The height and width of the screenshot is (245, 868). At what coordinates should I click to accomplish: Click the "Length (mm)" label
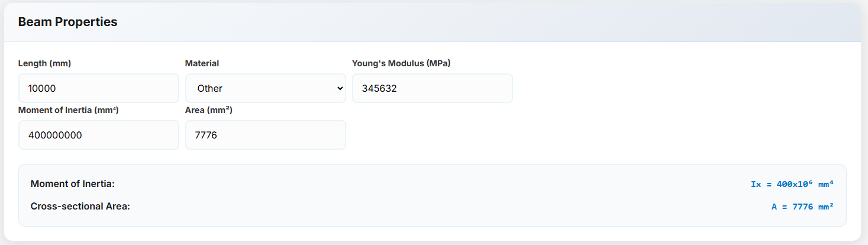(x=45, y=63)
